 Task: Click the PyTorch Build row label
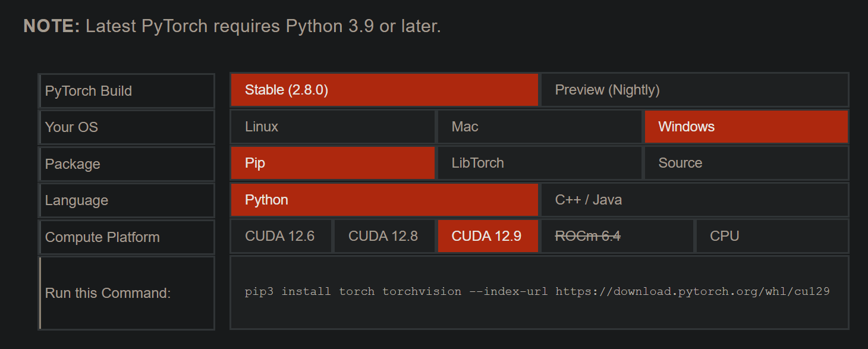126,91
